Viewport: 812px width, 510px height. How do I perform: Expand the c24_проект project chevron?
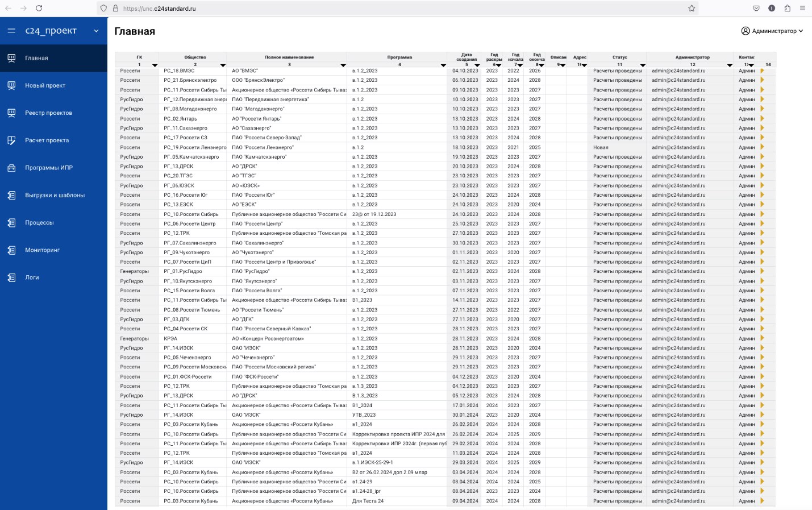(96, 31)
